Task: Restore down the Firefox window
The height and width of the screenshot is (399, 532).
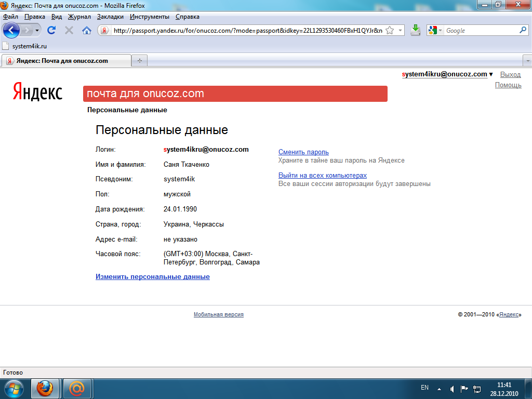Action: [x=498, y=4]
